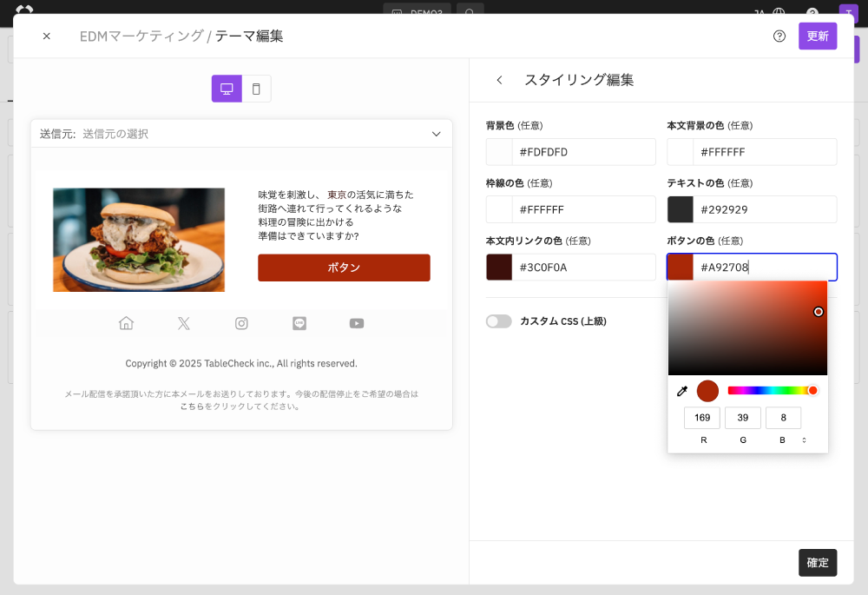Viewport: 868px width, 595px height.
Task: Click the LINE icon in footer
Action: tap(299, 323)
